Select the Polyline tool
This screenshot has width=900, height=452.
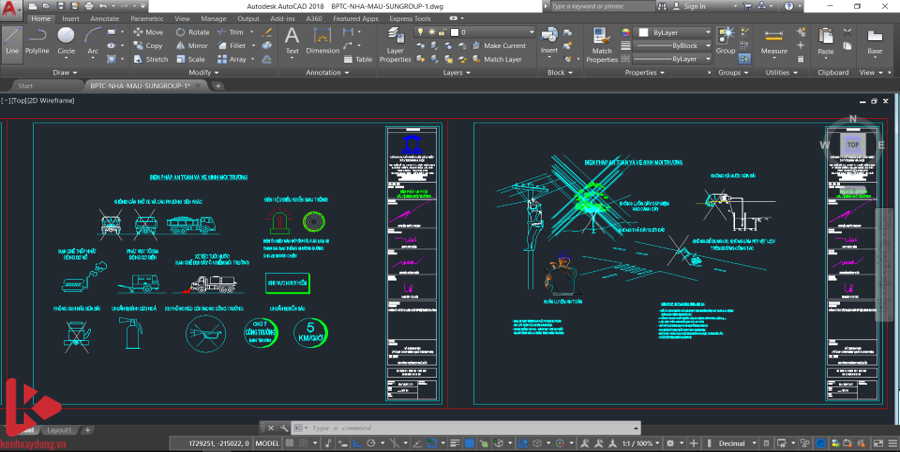click(x=37, y=42)
